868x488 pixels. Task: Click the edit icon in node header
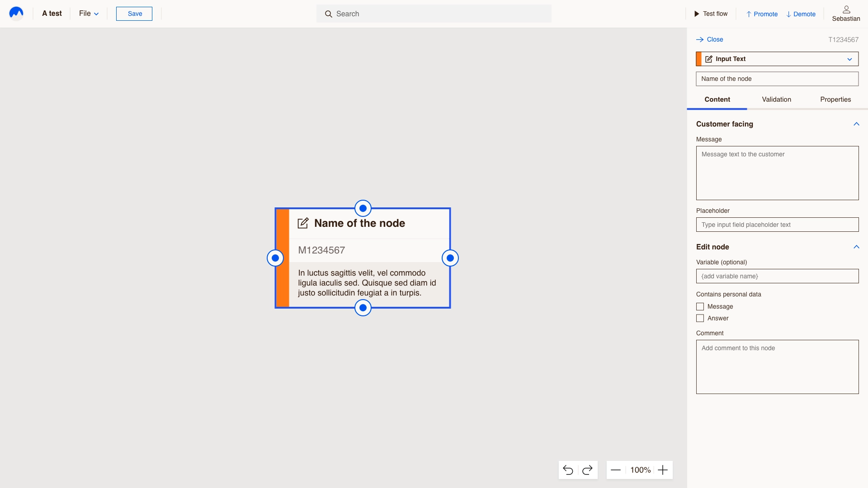pyautogui.click(x=303, y=223)
